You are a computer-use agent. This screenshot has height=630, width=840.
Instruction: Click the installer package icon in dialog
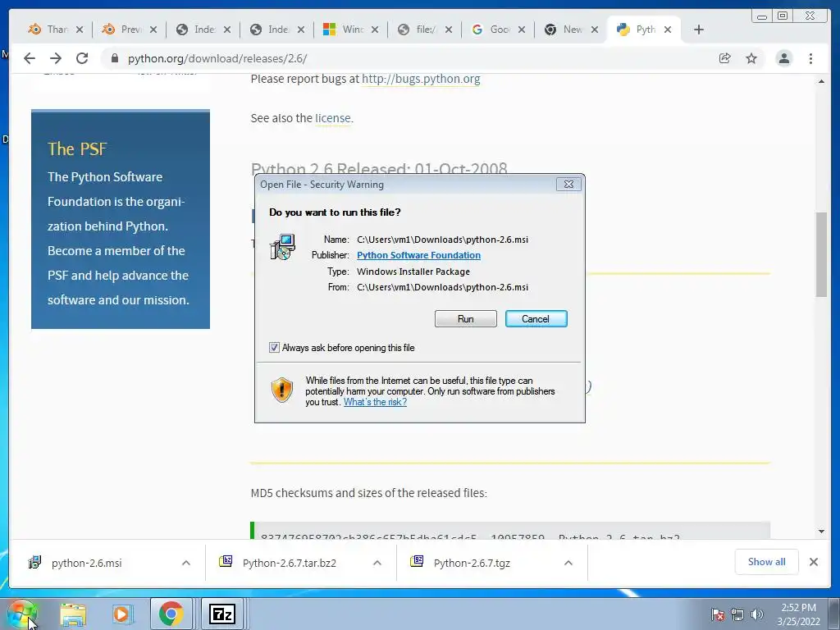click(283, 247)
